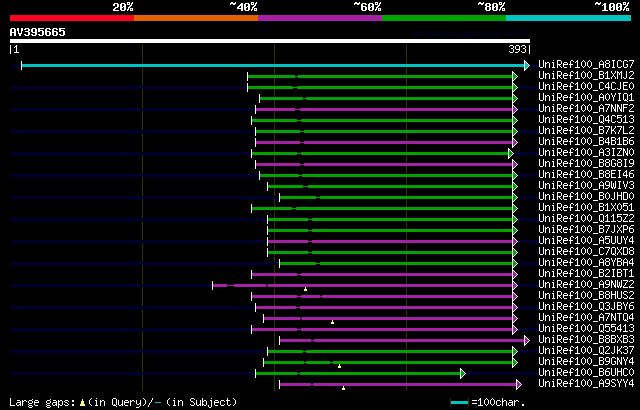Click the cyan alignment bar of UniRef100_A8ICG7
This screenshot has width=640, height=410.
(273, 65)
